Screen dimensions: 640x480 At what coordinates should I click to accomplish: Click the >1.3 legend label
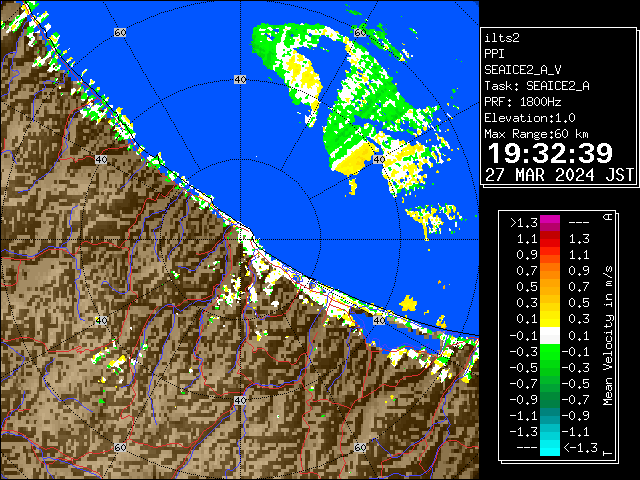click(524, 223)
